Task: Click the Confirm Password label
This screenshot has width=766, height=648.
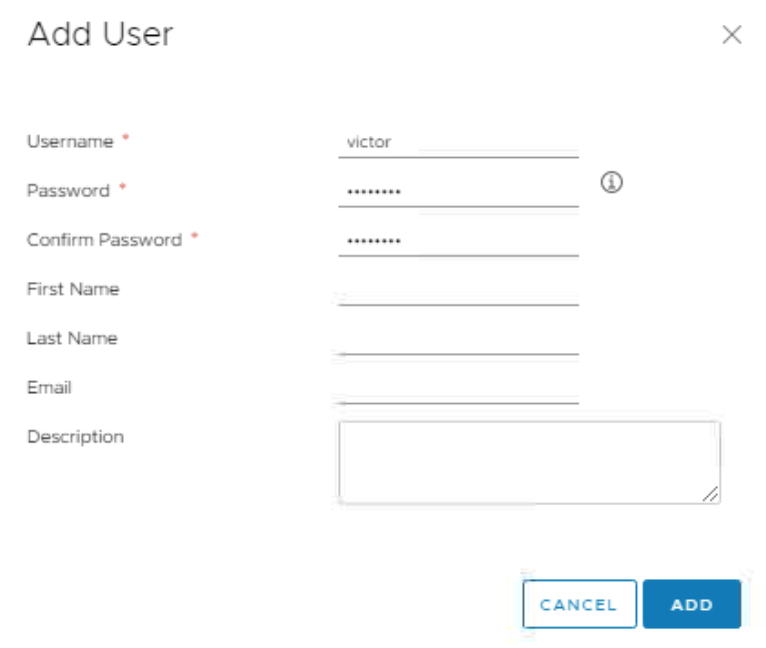Action: (105, 240)
